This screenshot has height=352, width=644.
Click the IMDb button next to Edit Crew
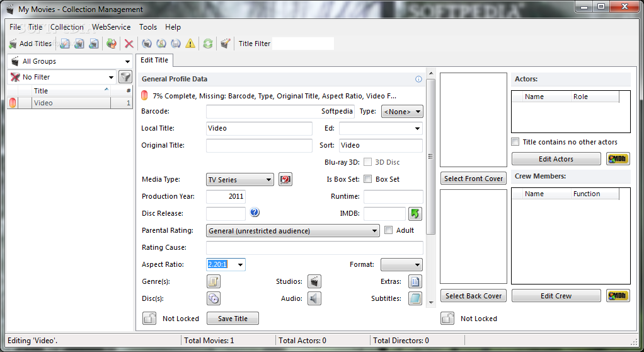coord(618,296)
